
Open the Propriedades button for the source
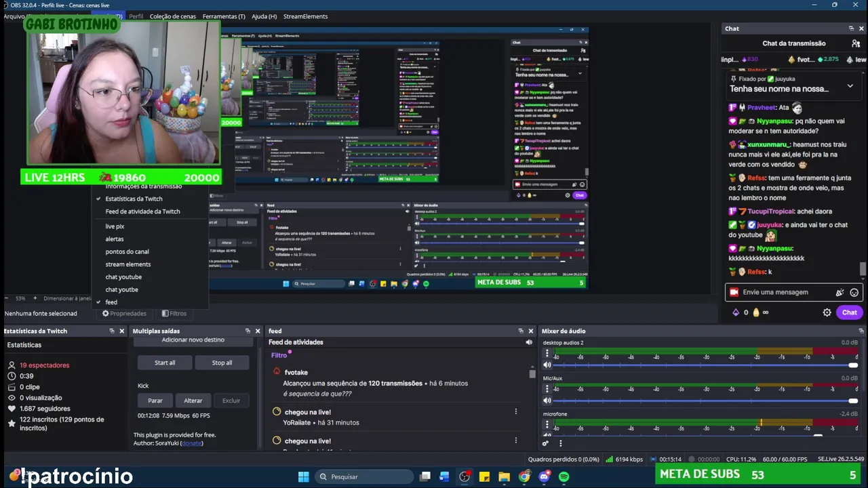coord(124,314)
